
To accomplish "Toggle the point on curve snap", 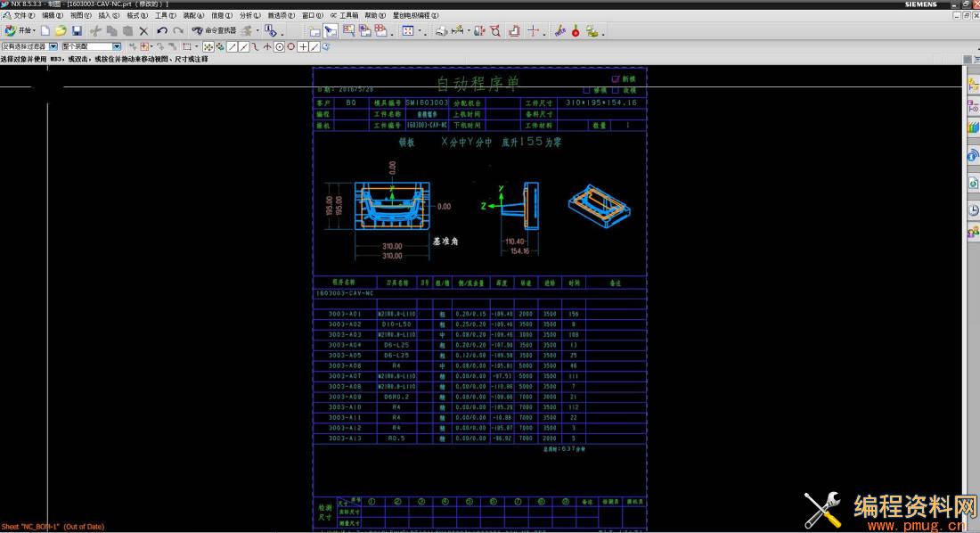I will (314, 47).
